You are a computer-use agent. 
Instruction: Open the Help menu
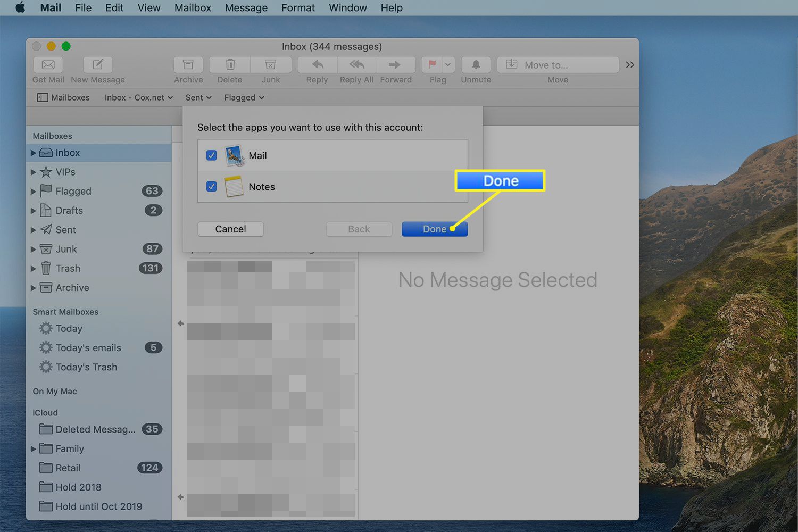pyautogui.click(x=392, y=8)
